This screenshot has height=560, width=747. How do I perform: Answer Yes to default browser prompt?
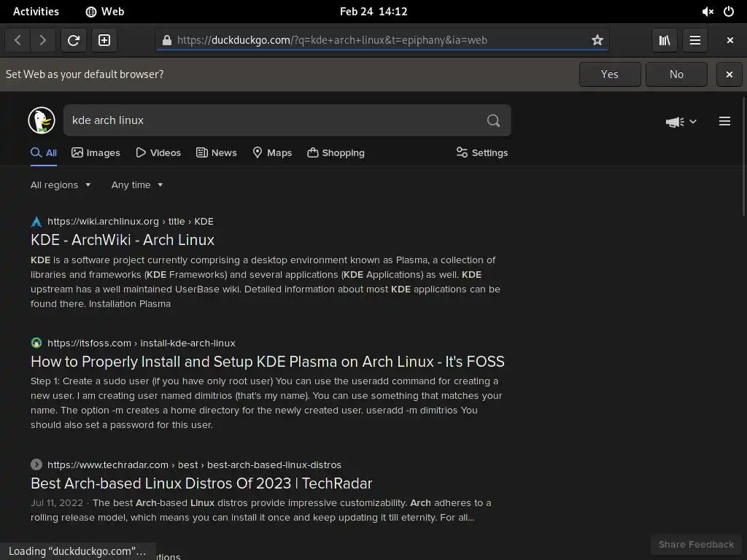pos(610,74)
